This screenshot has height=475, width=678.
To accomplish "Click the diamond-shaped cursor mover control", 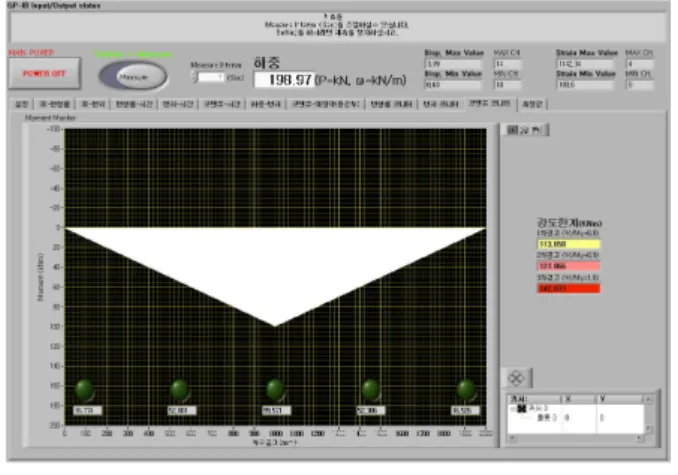I will coord(516,378).
